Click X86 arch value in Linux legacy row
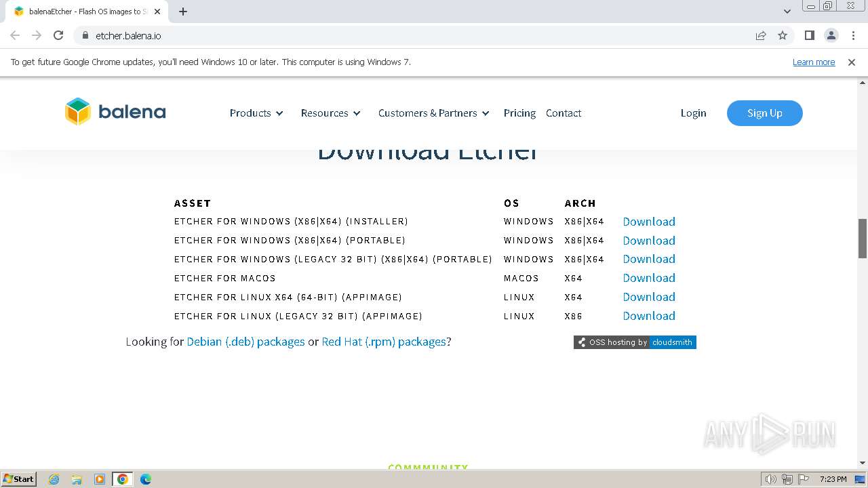The width and height of the screenshot is (868, 488). click(573, 316)
